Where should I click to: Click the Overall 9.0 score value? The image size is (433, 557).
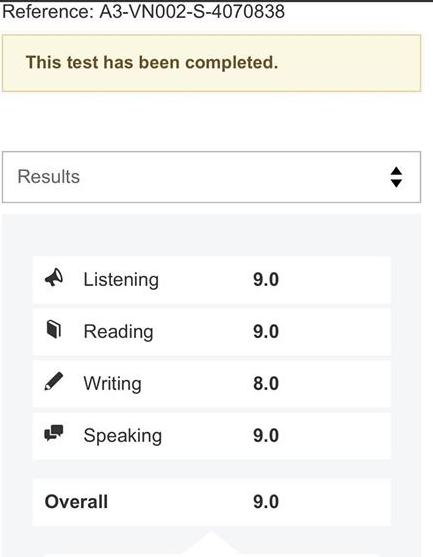(266, 502)
